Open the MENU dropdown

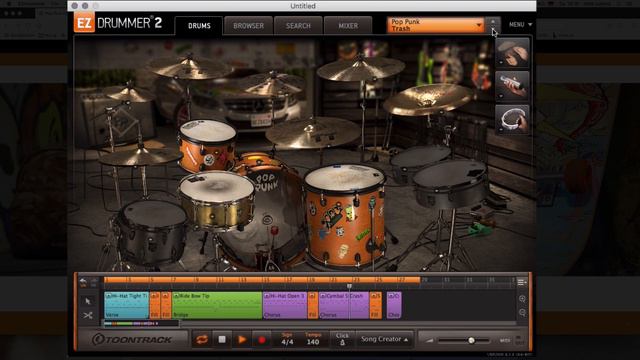520,24
